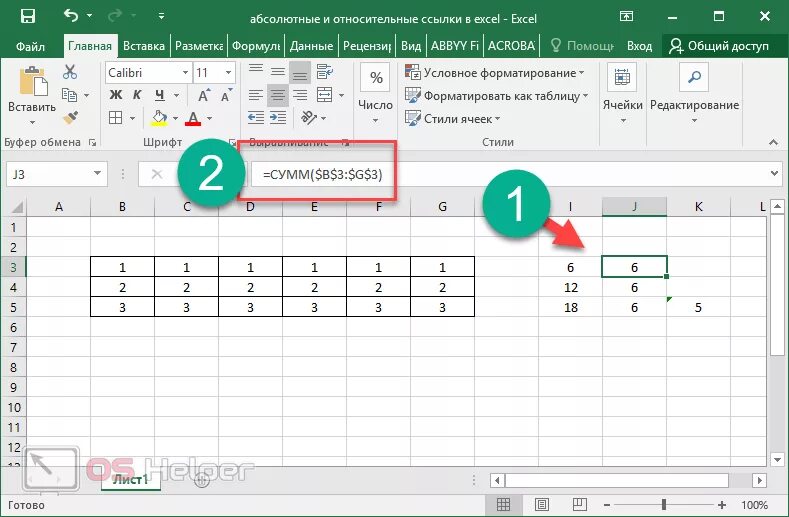Align cell text left
This screenshot has width=789, height=517.
pos(256,95)
